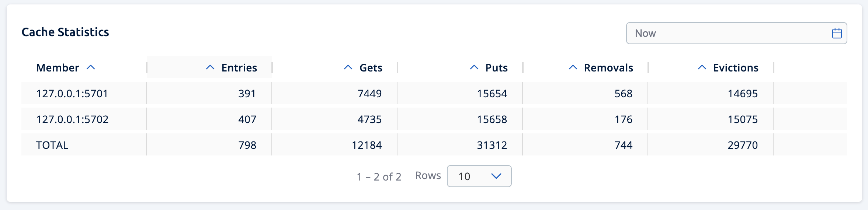This screenshot has height=210, width=868.
Task: Click the Cache Statistics heading
Action: pyautogui.click(x=65, y=32)
